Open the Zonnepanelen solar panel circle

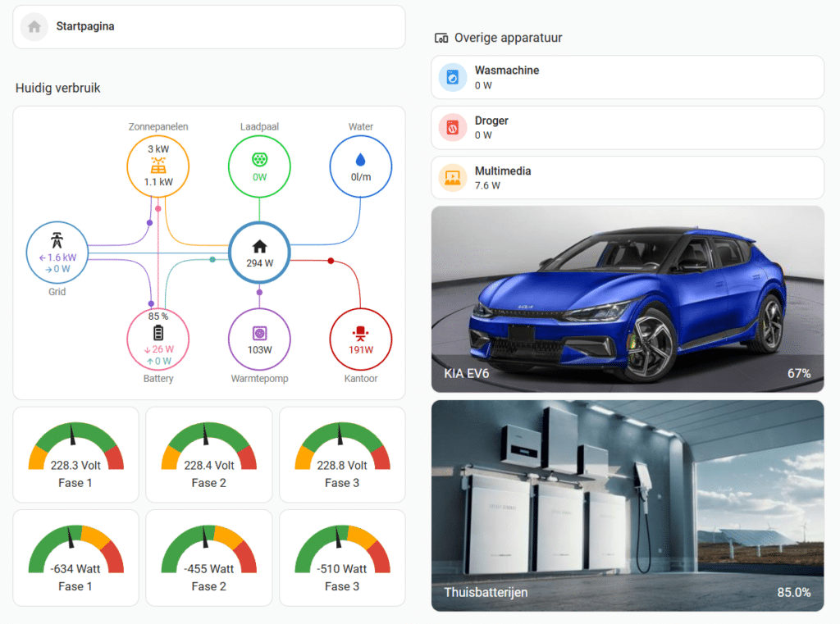pyautogui.click(x=158, y=166)
